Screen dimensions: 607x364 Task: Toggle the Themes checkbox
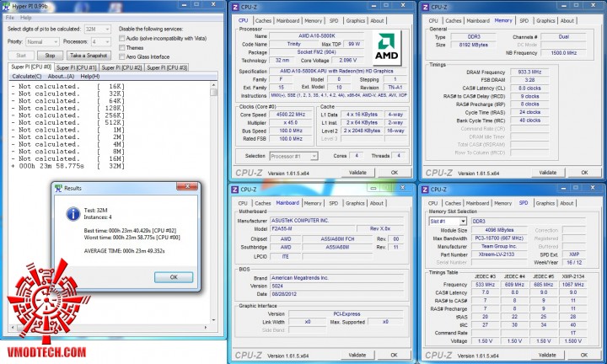click(x=122, y=47)
